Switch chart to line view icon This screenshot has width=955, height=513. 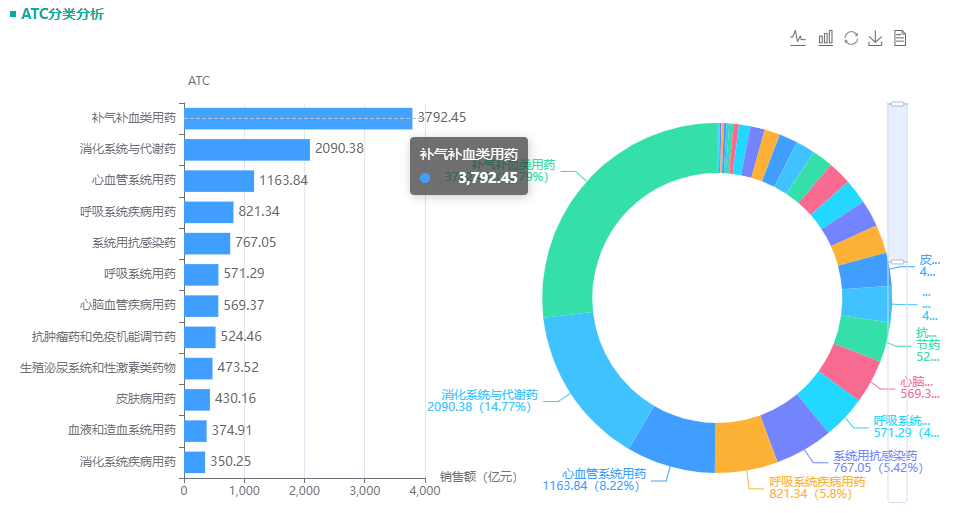pos(797,38)
